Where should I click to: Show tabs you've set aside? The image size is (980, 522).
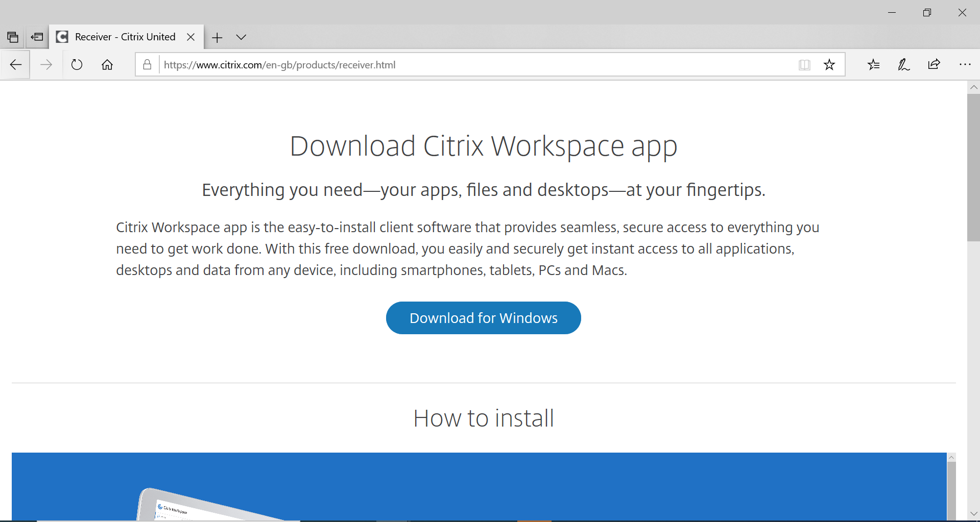point(13,37)
